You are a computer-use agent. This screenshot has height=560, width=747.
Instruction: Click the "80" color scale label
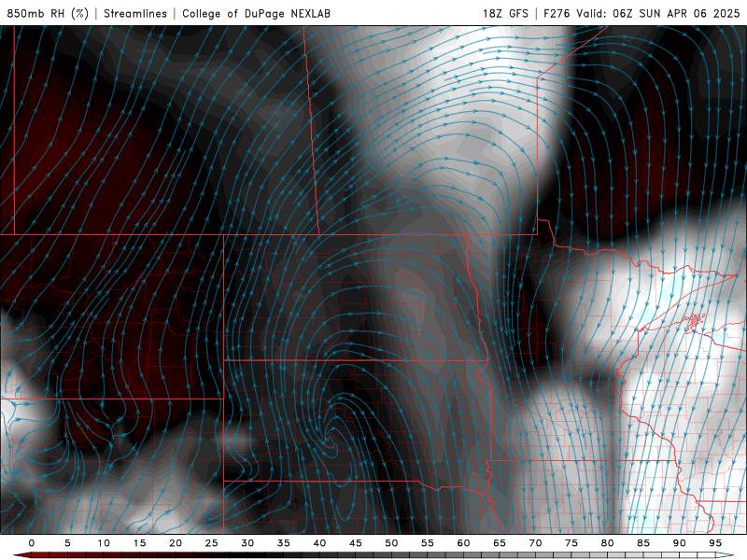608,543
